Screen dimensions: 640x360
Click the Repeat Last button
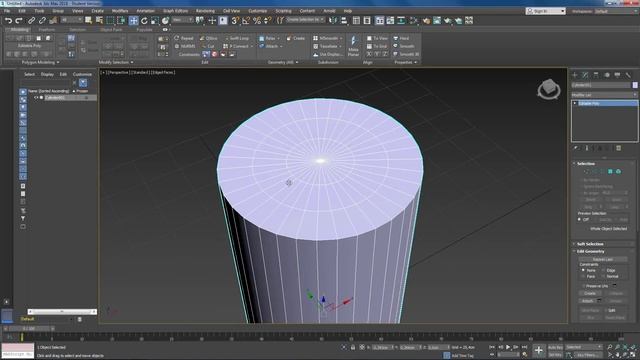click(603, 259)
